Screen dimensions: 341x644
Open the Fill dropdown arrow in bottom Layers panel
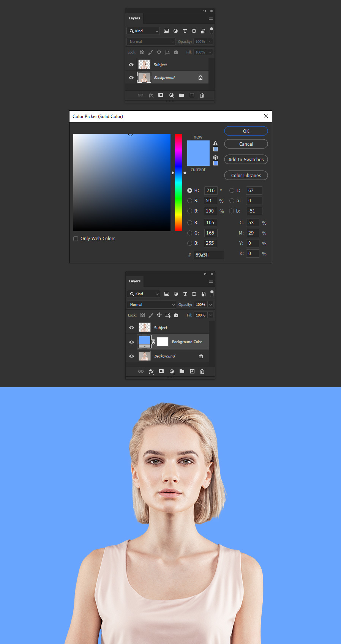[x=210, y=315]
